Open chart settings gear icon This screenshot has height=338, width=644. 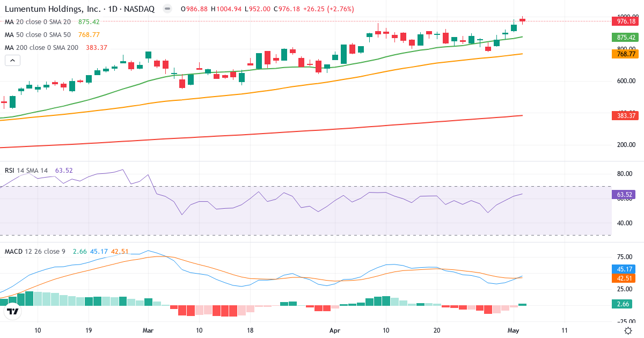(x=628, y=332)
